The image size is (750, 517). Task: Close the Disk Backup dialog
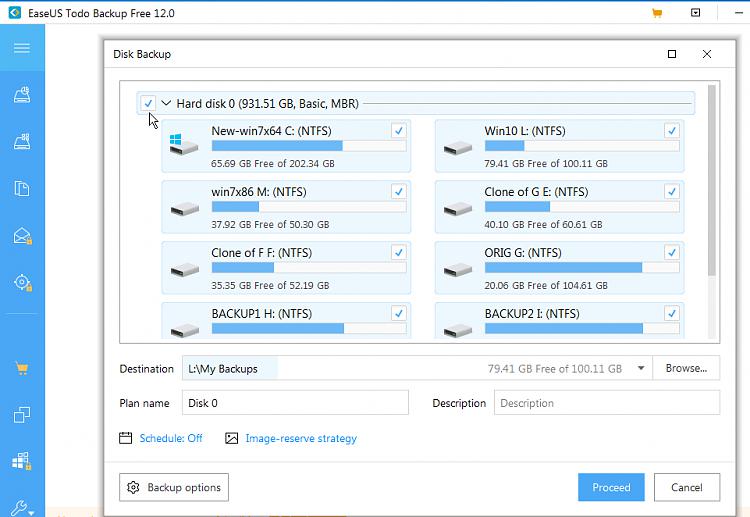[x=706, y=54]
